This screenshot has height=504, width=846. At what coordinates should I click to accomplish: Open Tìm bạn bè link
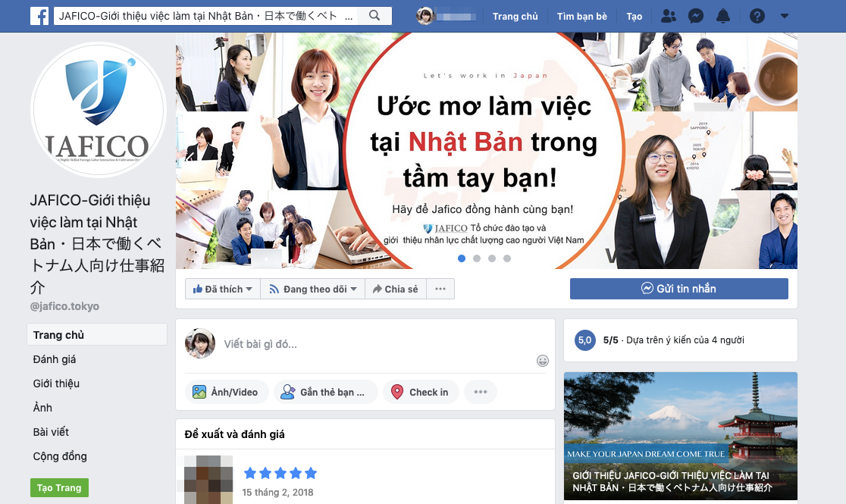[581, 16]
